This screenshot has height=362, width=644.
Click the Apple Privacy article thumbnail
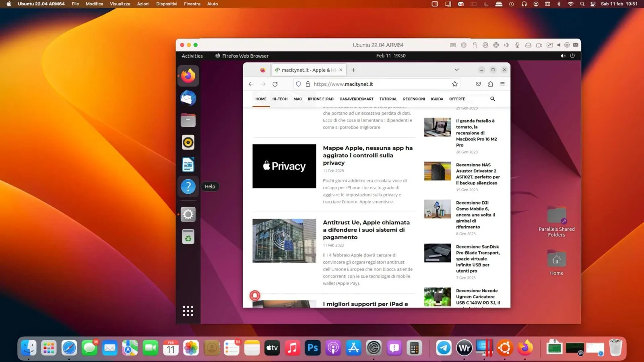[284, 166]
